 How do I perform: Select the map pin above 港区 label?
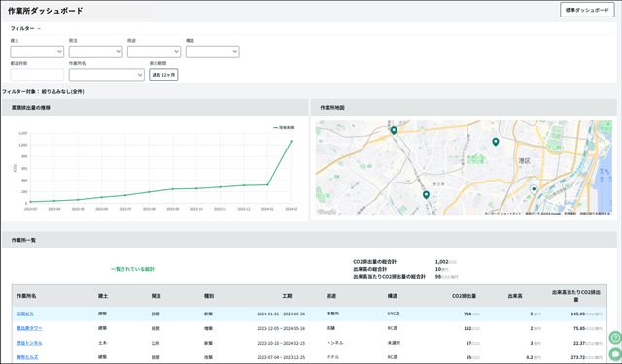click(495, 142)
